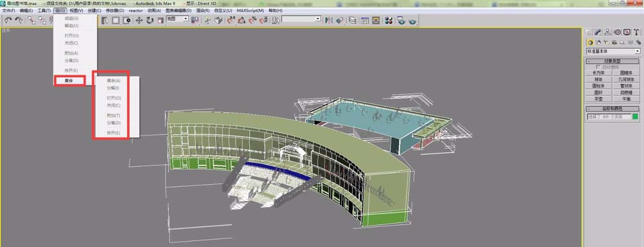Click the Redo arrow icon
644x247 pixels.
pyautogui.click(x=19, y=20)
